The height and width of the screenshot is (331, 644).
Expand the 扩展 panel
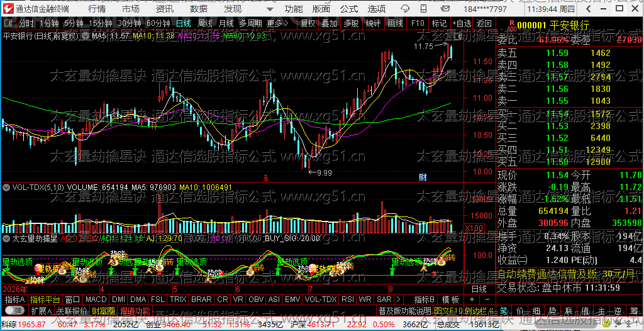tap(41, 310)
